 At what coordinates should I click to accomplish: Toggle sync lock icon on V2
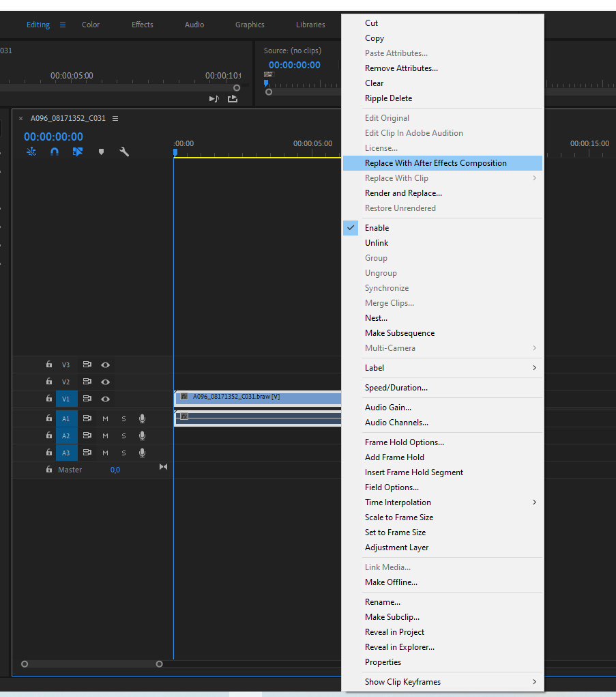point(87,382)
